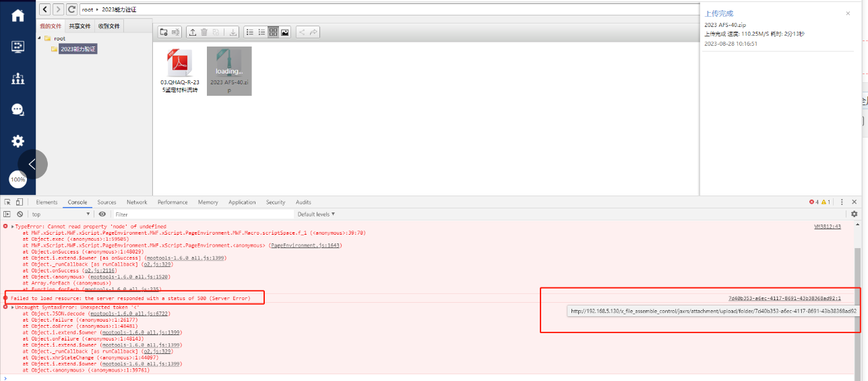The width and height of the screenshot is (868, 381).
Task: Click the send-to arrow toolbar icon
Action: [314, 32]
